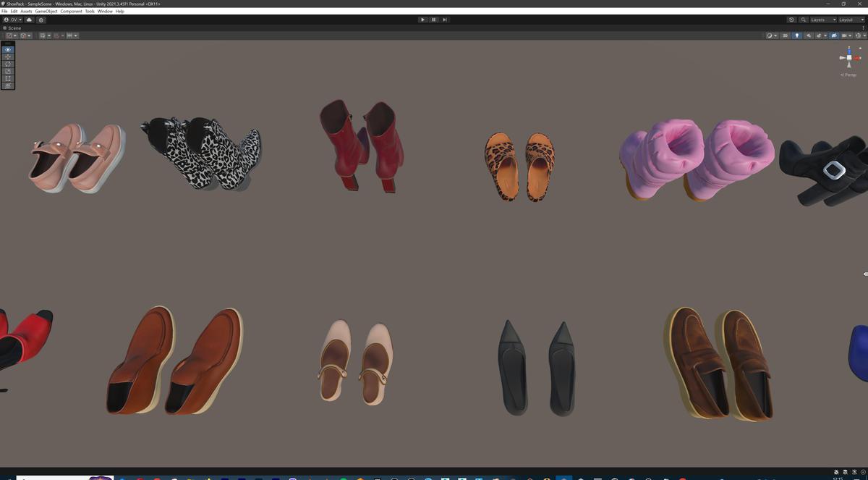868x480 pixels.
Task: Toggle scene audio on
Action: tap(809, 35)
